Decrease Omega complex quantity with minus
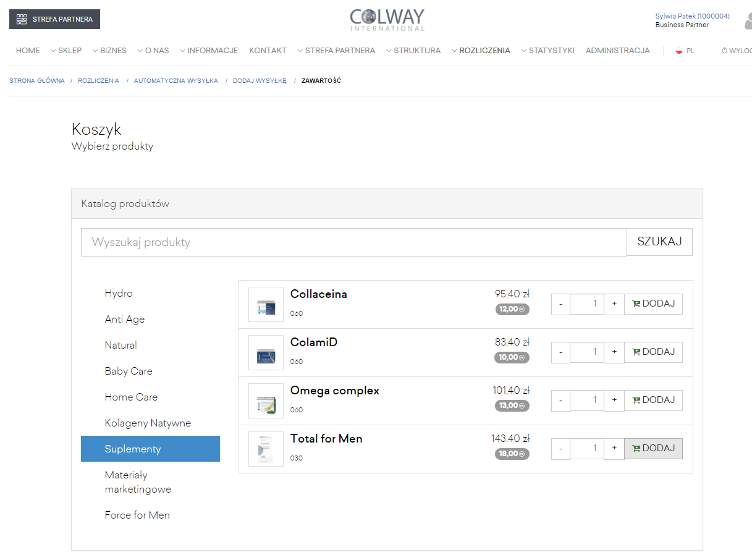 pyautogui.click(x=560, y=401)
